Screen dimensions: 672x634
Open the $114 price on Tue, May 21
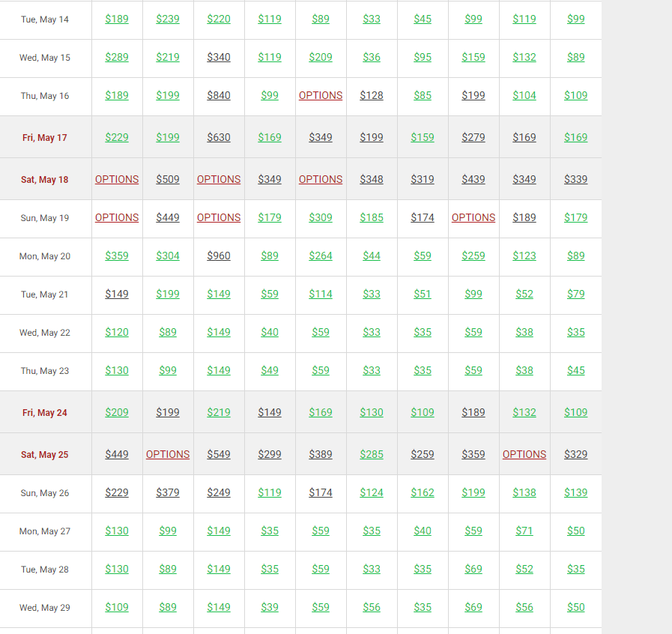[321, 294]
